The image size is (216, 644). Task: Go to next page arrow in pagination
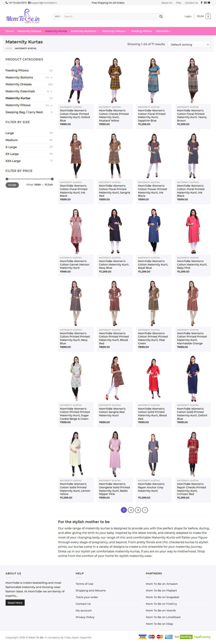(x=145, y=510)
